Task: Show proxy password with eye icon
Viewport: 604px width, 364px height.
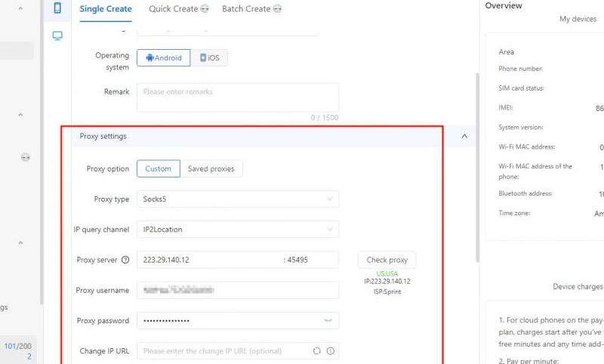Action: click(328, 321)
